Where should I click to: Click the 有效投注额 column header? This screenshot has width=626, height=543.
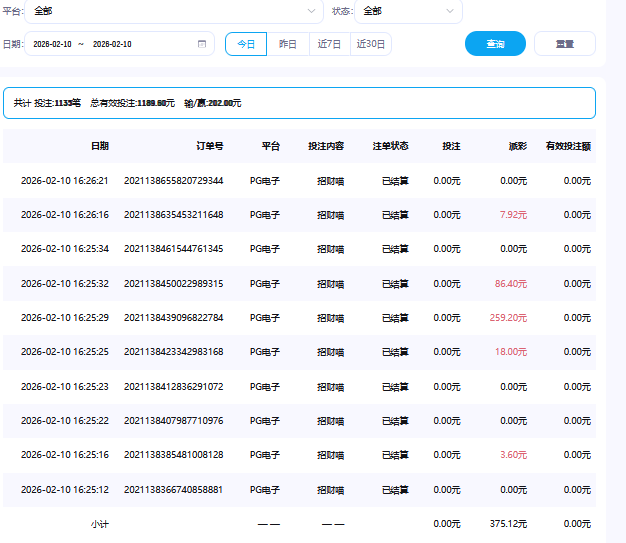[568, 146]
